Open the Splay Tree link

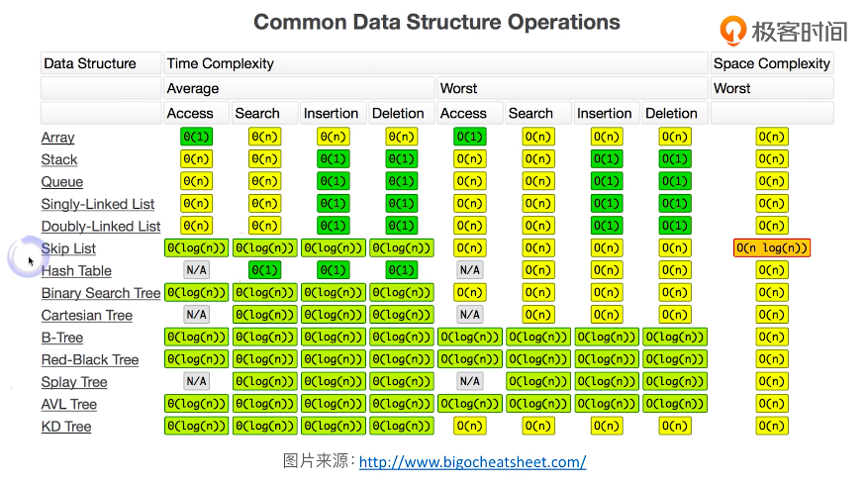tap(74, 382)
